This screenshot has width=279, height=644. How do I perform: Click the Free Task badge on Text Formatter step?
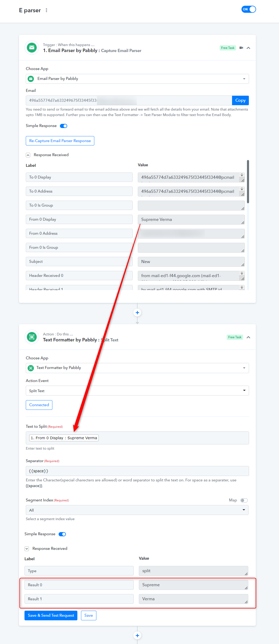click(x=235, y=337)
